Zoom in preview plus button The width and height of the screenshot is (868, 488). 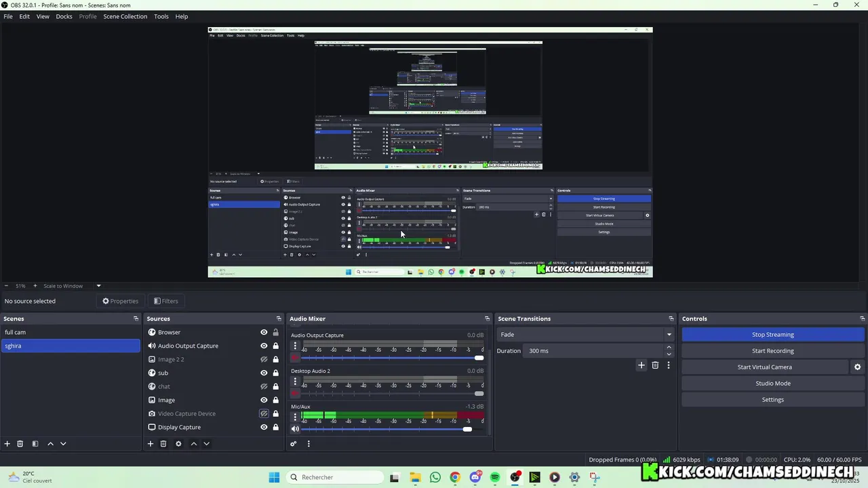coord(35,286)
